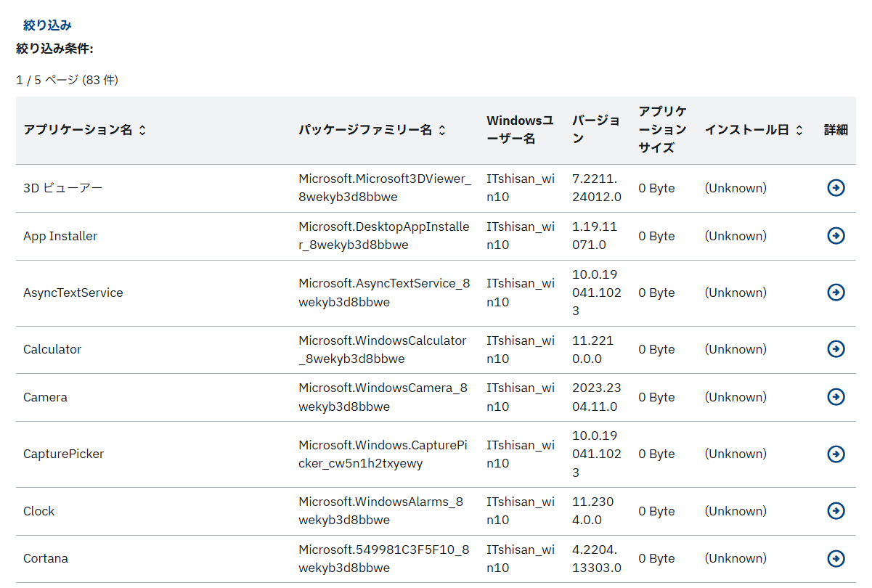The image size is (872, 588).
Task: Click the 1 / 5 ページ (83 件) text
Action: pos(67,80)
